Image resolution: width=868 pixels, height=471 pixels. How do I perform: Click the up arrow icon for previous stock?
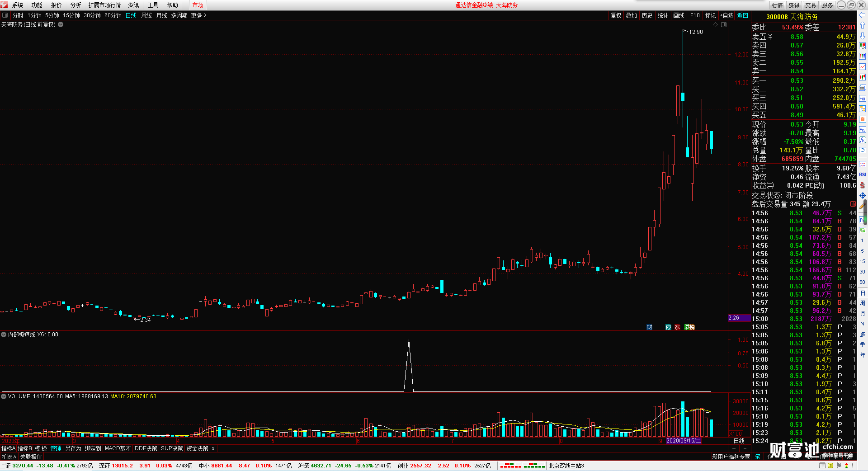[863, 25]
